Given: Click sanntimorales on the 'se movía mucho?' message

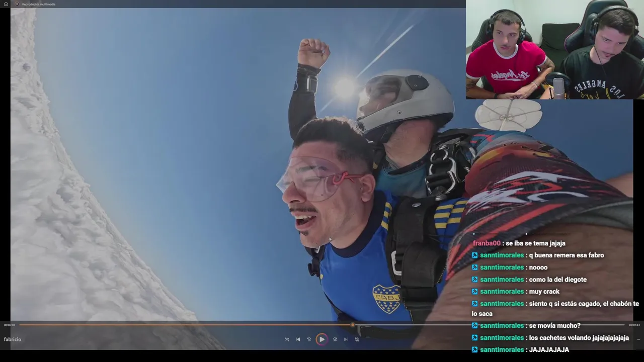Looking at the screenshot, I should 502,326.
